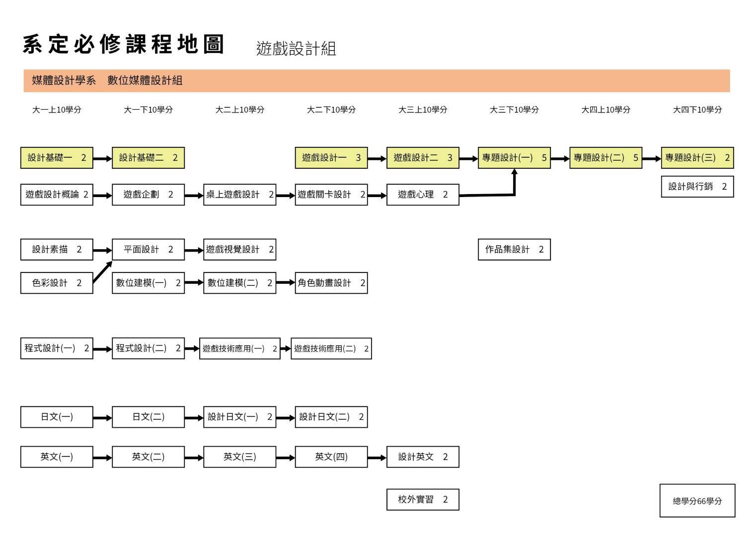Click the 設計日文(一) course box

click(x=239, y=417)
